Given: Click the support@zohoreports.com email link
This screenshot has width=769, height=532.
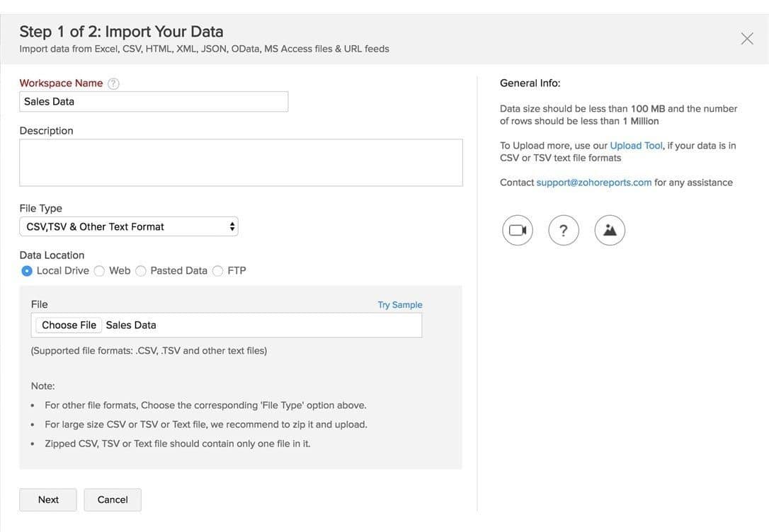Looking at the screenshot, I should click(594, 183).
